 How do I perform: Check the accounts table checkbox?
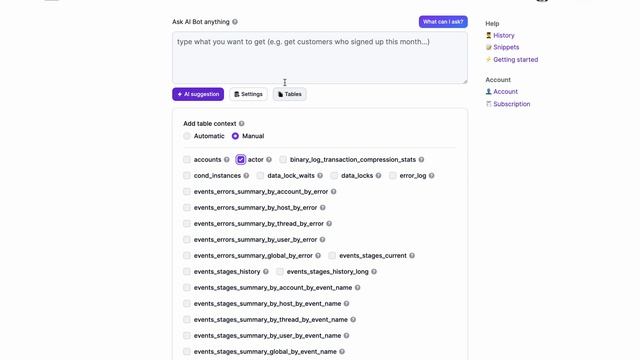(x=187, y=160)
